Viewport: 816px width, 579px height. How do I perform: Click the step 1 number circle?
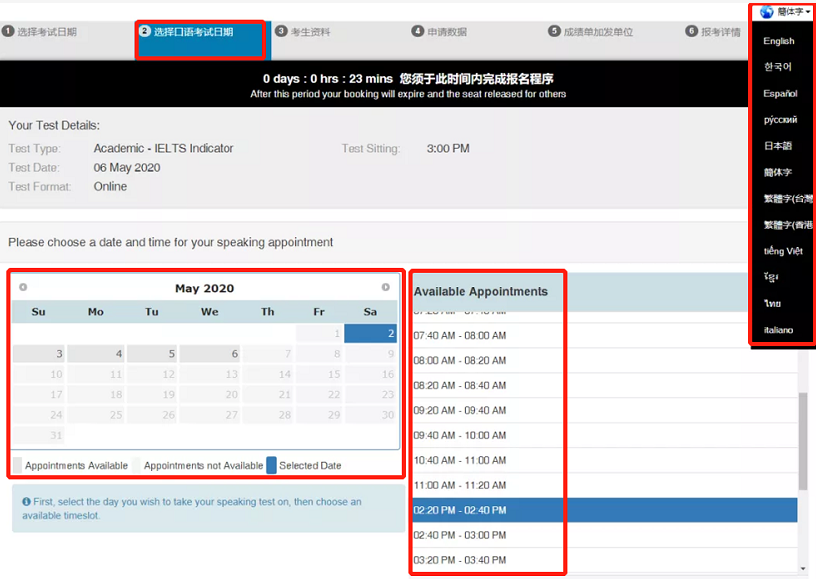[x=8, y=32]
